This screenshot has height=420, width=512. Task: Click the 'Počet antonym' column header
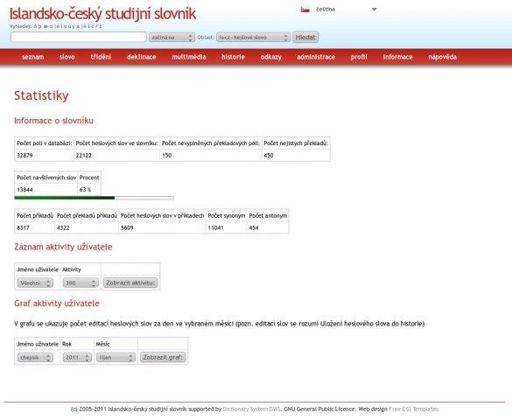(x=268, y=216)
